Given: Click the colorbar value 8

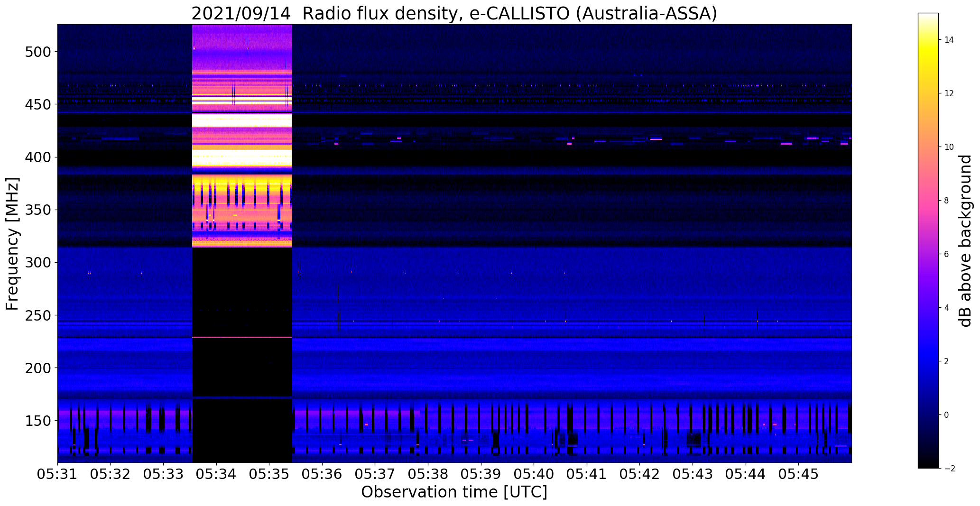Looking at the screenshot, I should click(x=947, y=201).
